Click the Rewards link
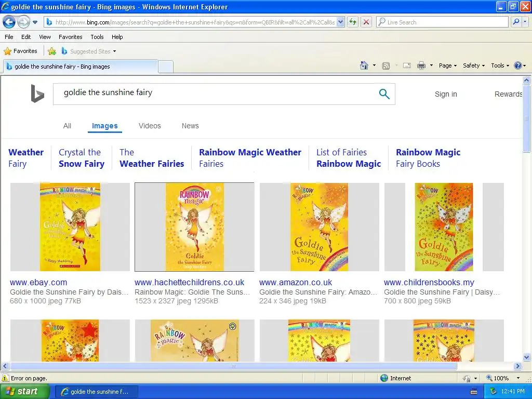The image size is (532, 399). (x=508, y=94)
